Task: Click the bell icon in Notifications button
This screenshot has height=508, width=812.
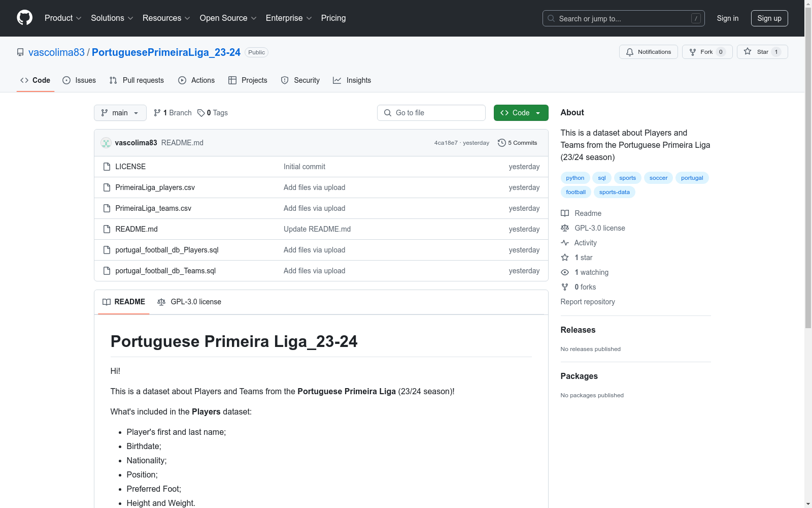Action: [x=630, y=52]
